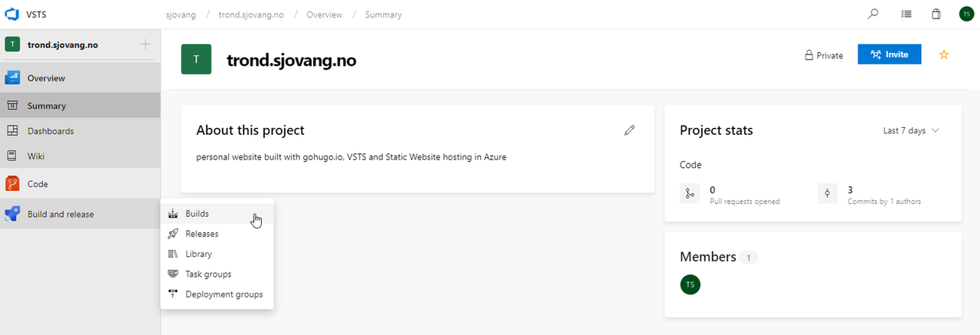Click the Overview breadcrumb link
980x335 pixels.
pos(323,15)
